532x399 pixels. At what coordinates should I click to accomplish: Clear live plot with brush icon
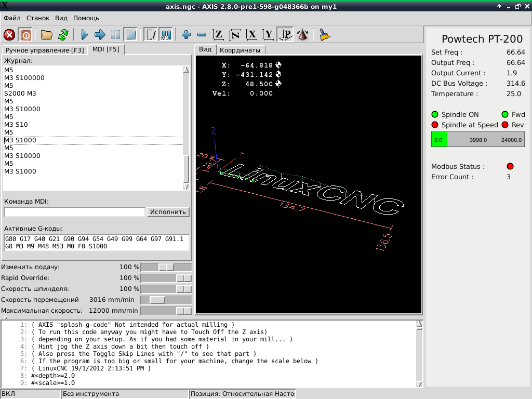pyautogui.click(x=325, y=35)
